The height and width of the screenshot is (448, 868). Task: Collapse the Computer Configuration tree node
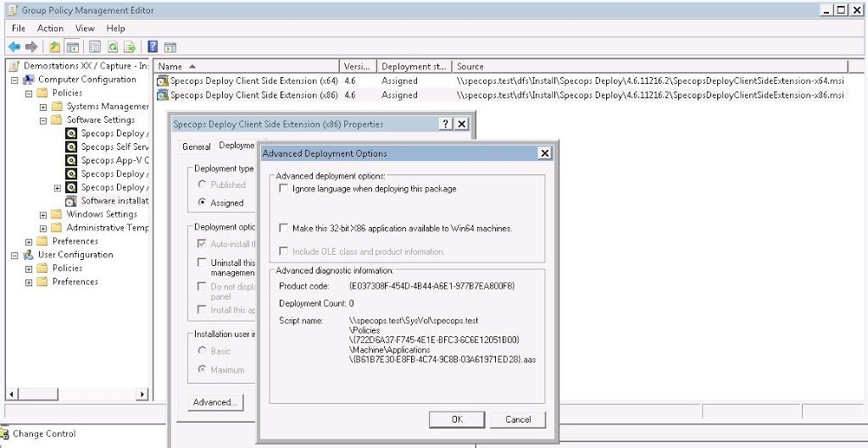[14, 80]
